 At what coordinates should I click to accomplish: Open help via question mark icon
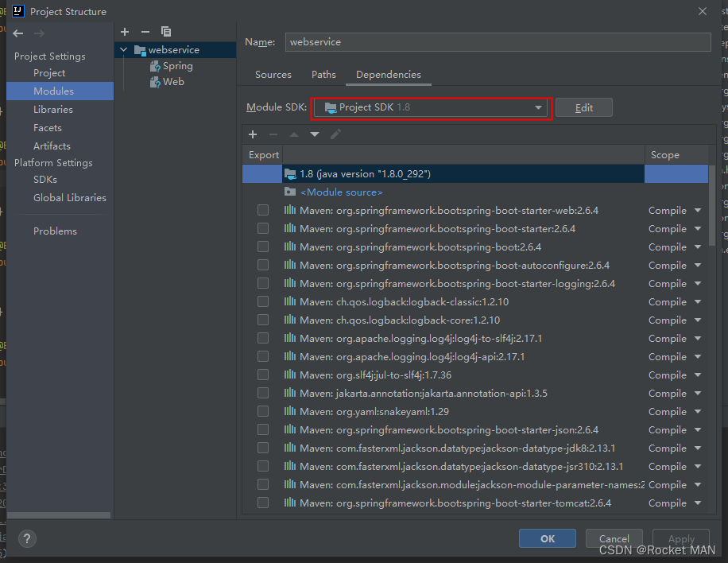pyautogui.click(x=26, y=538)
